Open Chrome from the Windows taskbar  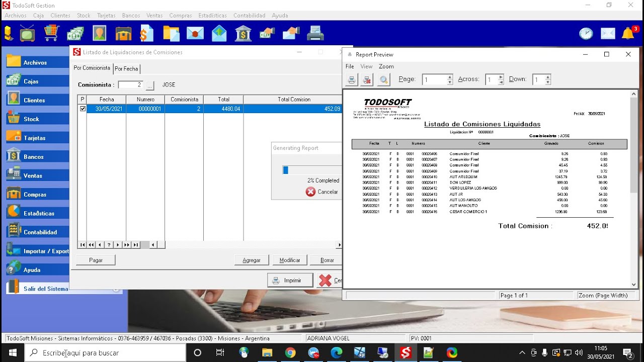(290, 353)
